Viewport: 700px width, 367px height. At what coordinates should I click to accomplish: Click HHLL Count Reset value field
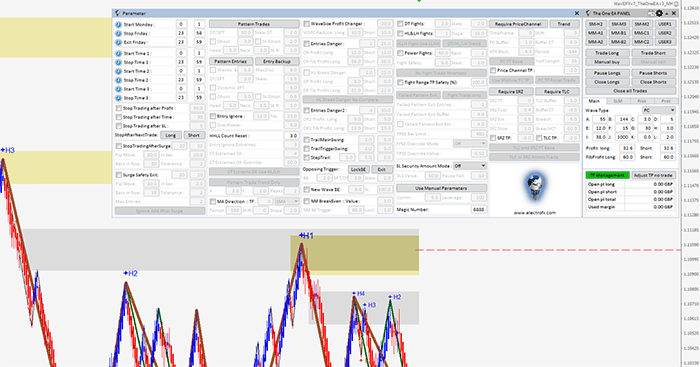coord(291,136)
